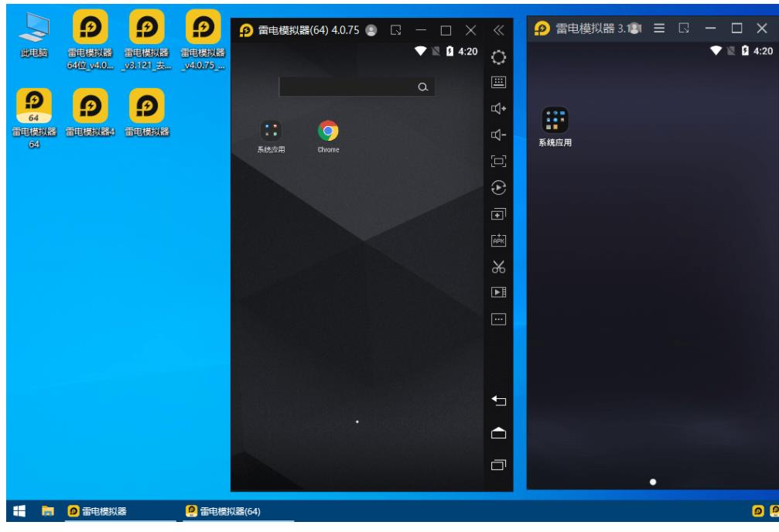Open the video recorder sidebar icon

coord(498,292)
